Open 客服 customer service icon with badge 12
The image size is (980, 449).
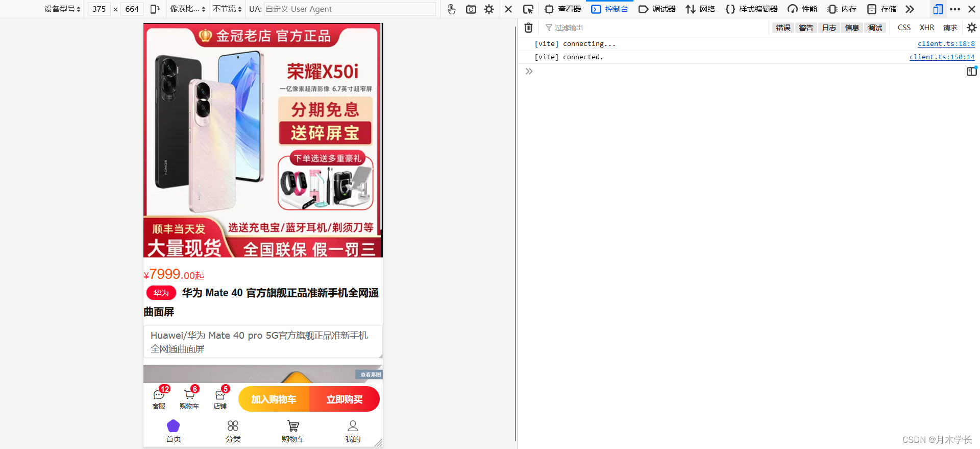[159, 398]
